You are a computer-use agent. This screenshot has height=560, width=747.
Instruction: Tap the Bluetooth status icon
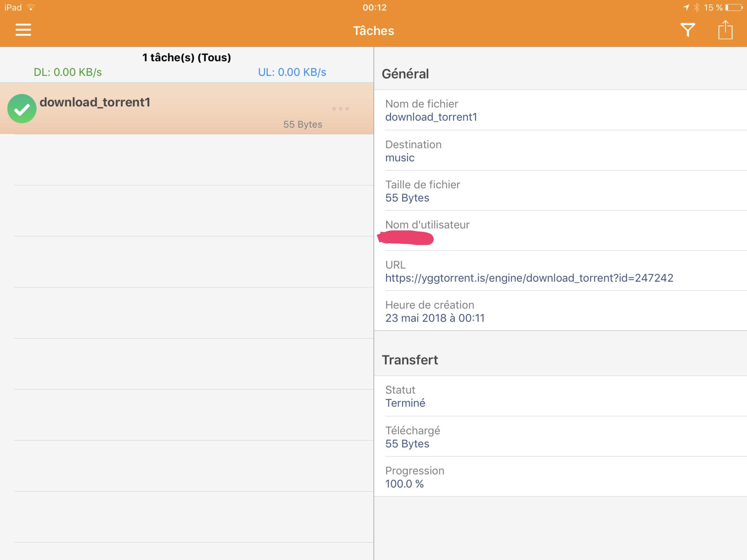coord(696,7)
